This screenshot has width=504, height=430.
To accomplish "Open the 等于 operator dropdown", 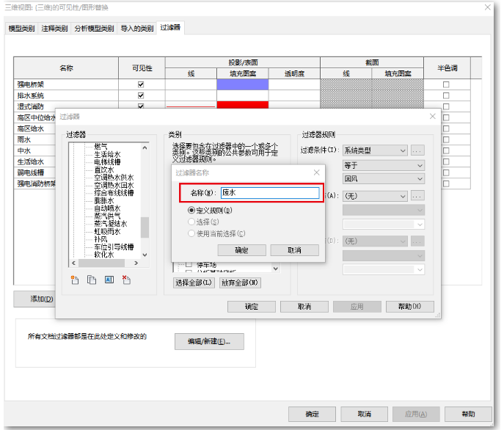I will click(384, 165).
